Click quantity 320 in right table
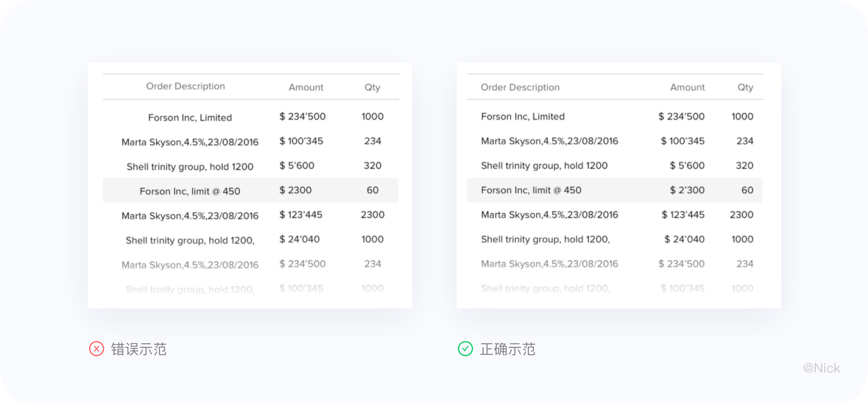This screenshot has width=868, height=404. point(744,165)
